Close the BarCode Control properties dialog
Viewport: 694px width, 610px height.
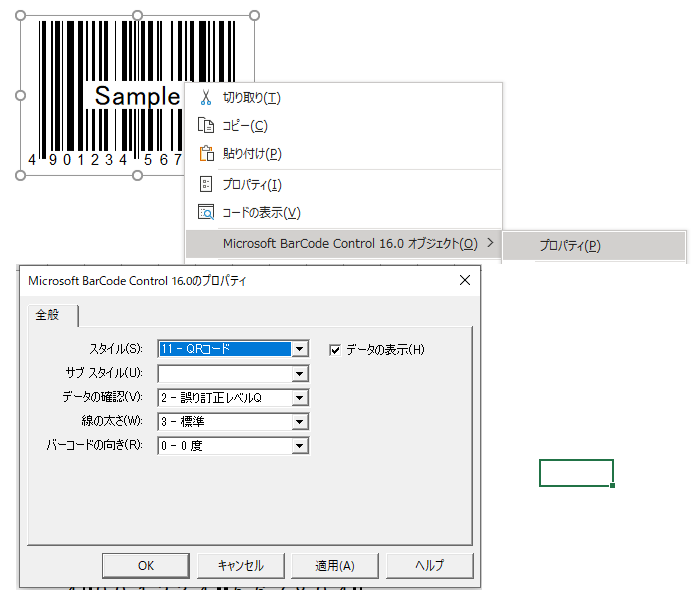465,280
